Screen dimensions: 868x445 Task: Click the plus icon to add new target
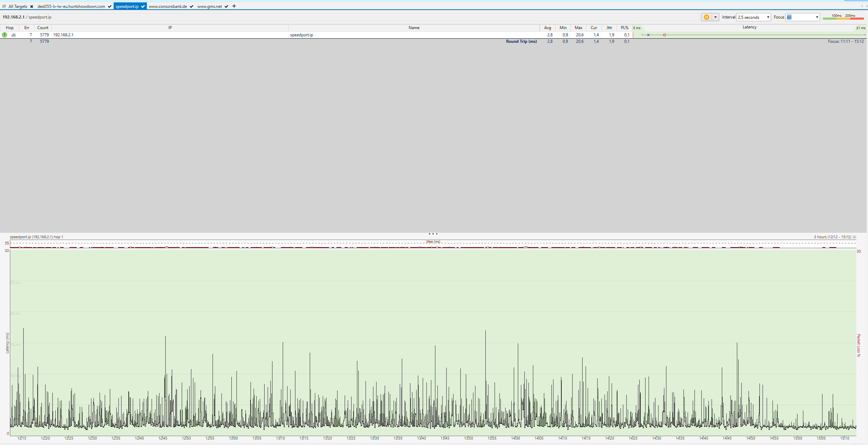[234, 6]
